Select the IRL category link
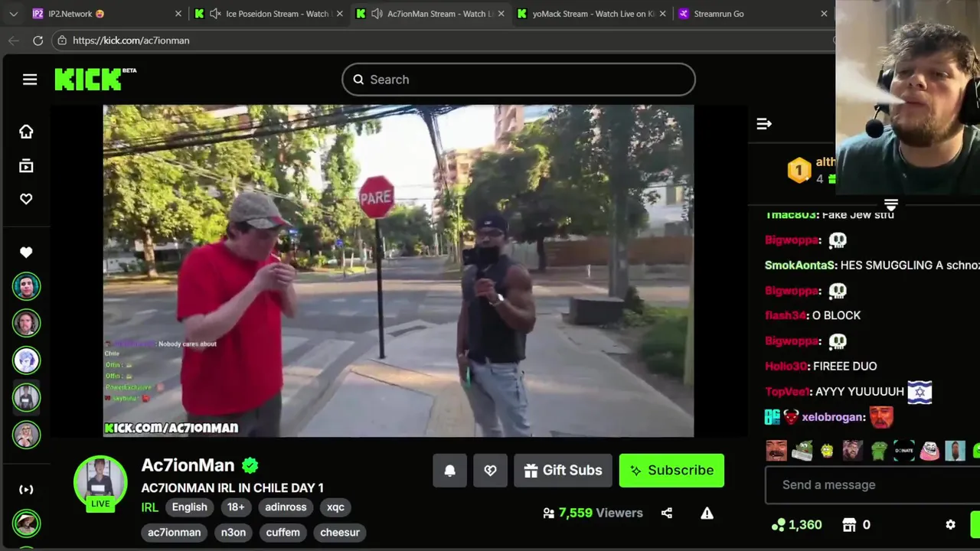 tap(149, 507)
